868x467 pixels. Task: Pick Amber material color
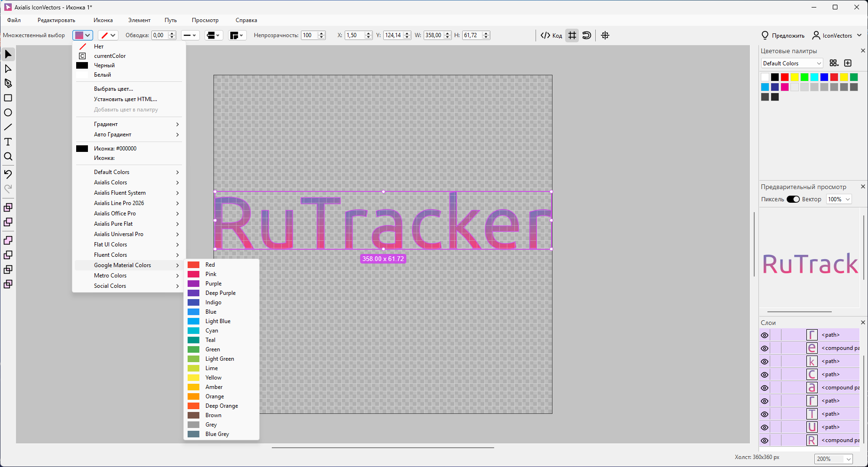tap(221, 387)
